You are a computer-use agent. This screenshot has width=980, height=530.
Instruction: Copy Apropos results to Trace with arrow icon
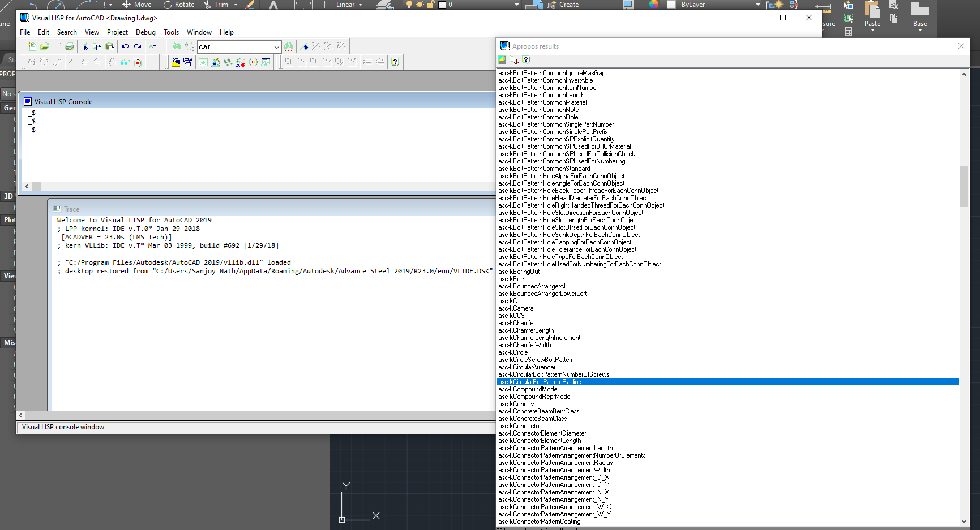[x=514, y=59]
